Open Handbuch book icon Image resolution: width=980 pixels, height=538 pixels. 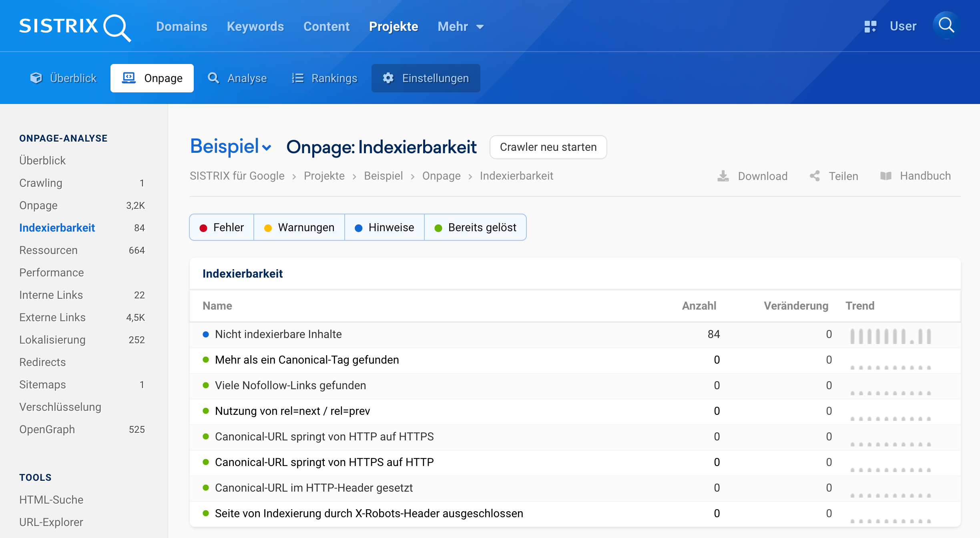[886, 176]
